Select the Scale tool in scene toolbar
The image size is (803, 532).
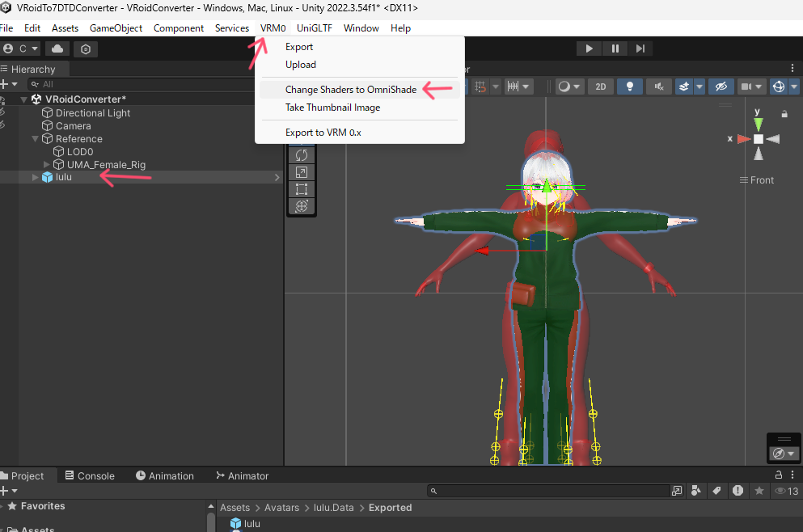click(x=302, y=172)
